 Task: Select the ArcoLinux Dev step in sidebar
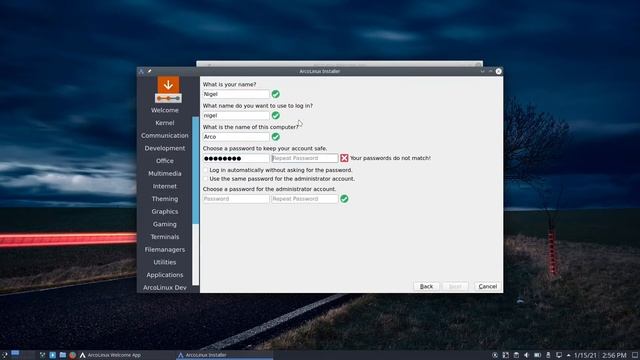(x=164, y=287)
